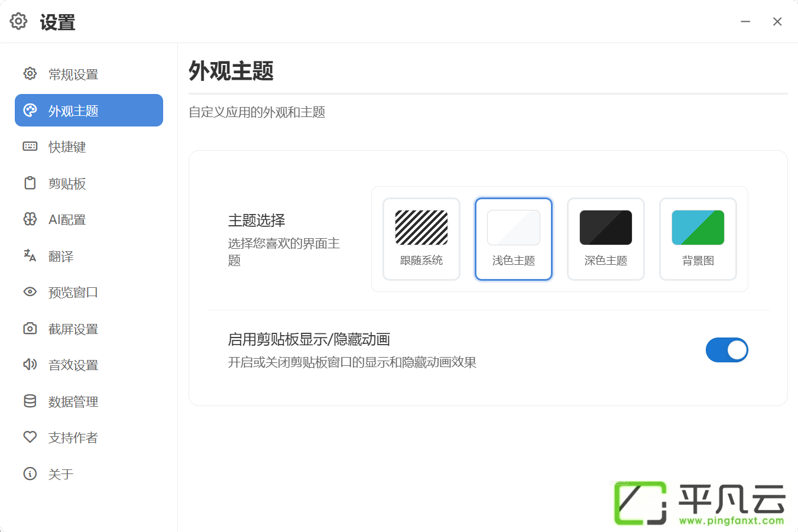Image resolution: width=798 pixels, height=532 pixels.
Task: Click the 浅色主题 preview swatch
Action: point(514,228)
